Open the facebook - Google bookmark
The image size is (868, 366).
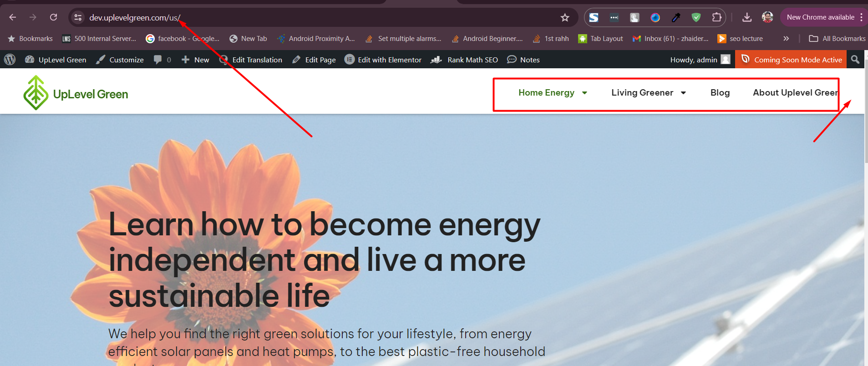pyautogui.click(x=183, y=39)
